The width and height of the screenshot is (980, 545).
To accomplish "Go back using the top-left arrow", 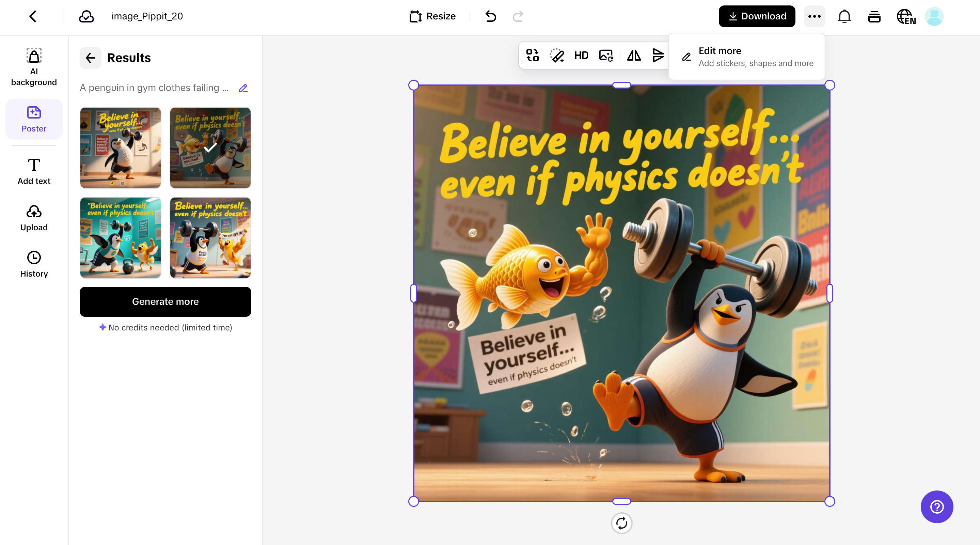I will [32, 16].
